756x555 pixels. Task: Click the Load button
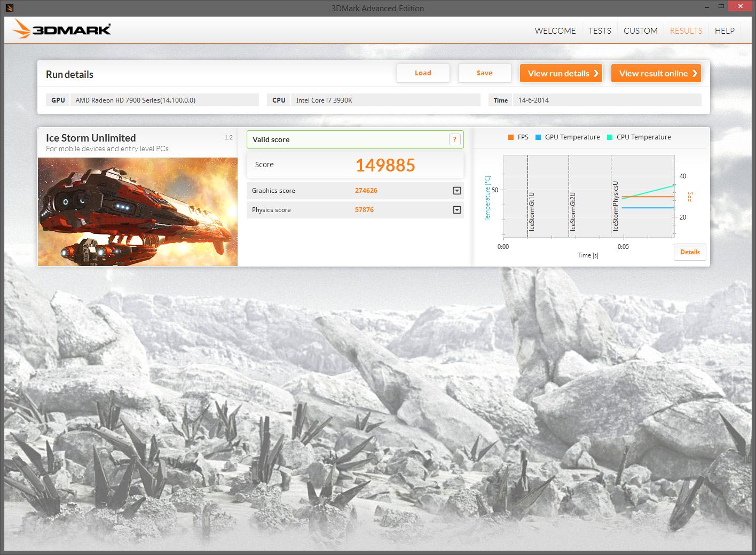pyautogui.click(x=423, y=73)
